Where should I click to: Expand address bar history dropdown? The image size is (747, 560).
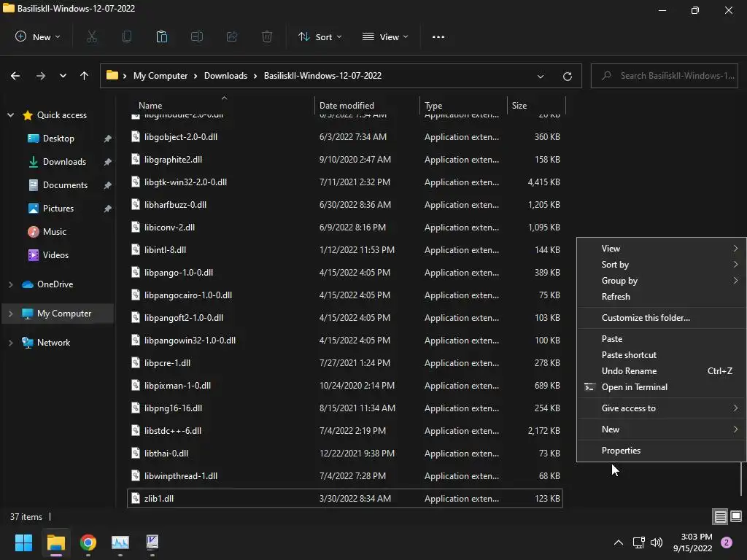[541, 76]
